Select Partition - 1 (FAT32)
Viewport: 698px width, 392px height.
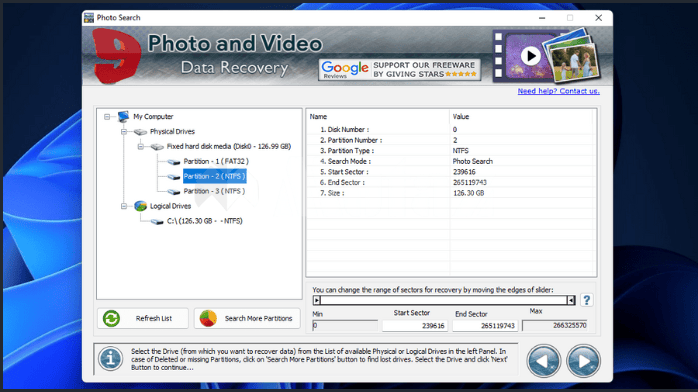(x=216, y=162)
